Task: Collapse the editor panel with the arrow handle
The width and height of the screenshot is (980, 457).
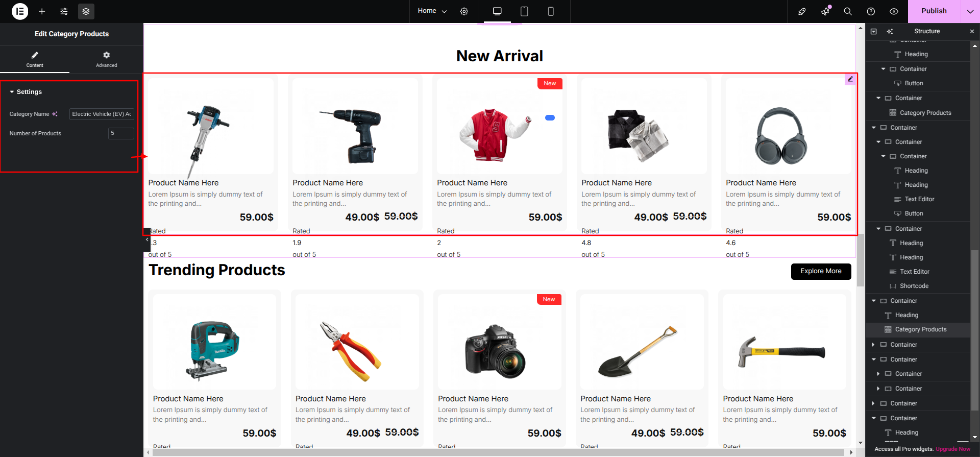Action: pyautogui.click(x=147, y=240)
